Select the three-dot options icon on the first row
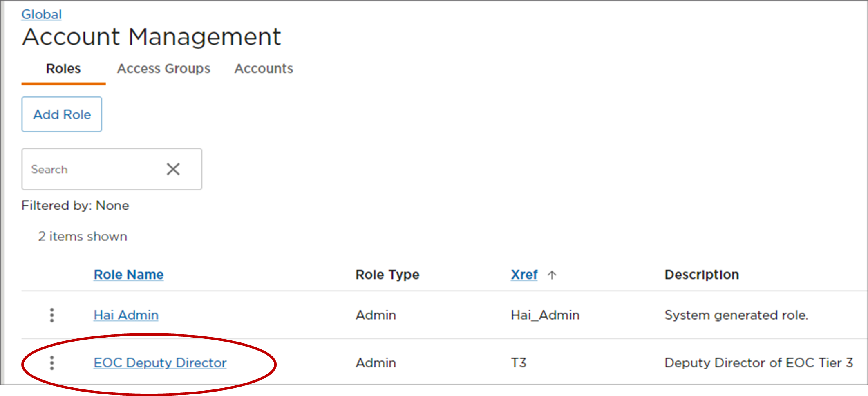Screen dimensions: 868x396 [x=51, y=315]
